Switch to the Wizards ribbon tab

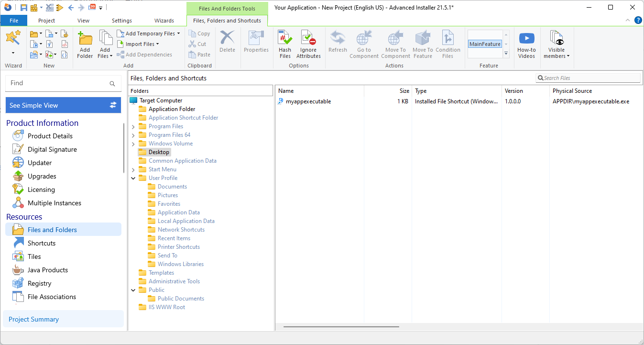164,21
